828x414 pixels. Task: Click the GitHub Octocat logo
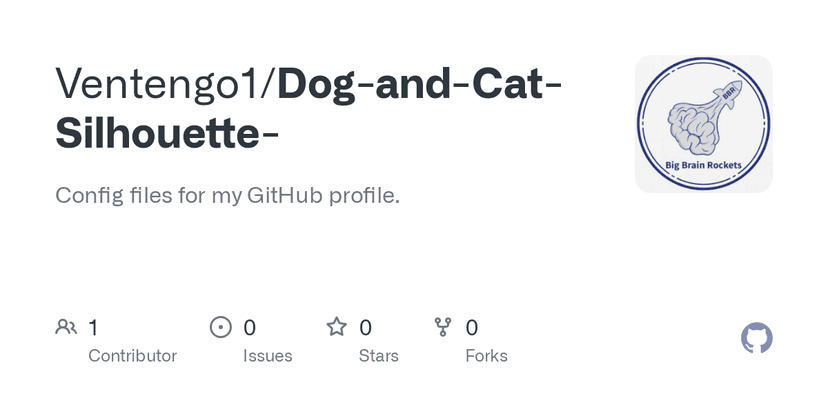pos(757,338)
